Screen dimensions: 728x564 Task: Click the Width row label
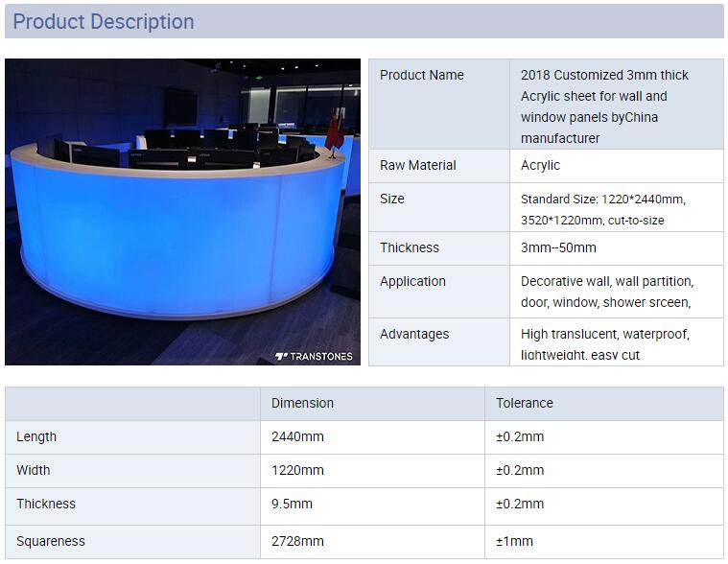[x=33, y=470]
